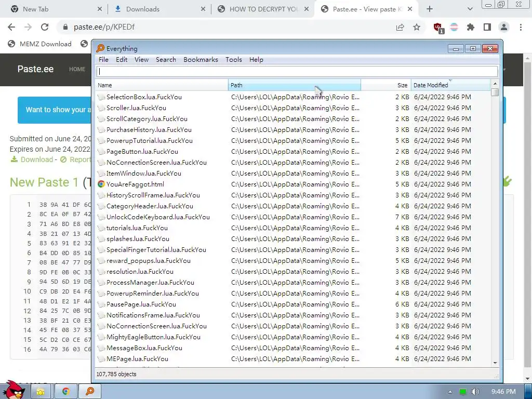Image resolution: width=532 pixels, height=399 pixels.
Task: Sort results by the Name column header
Action: [162, 85]
